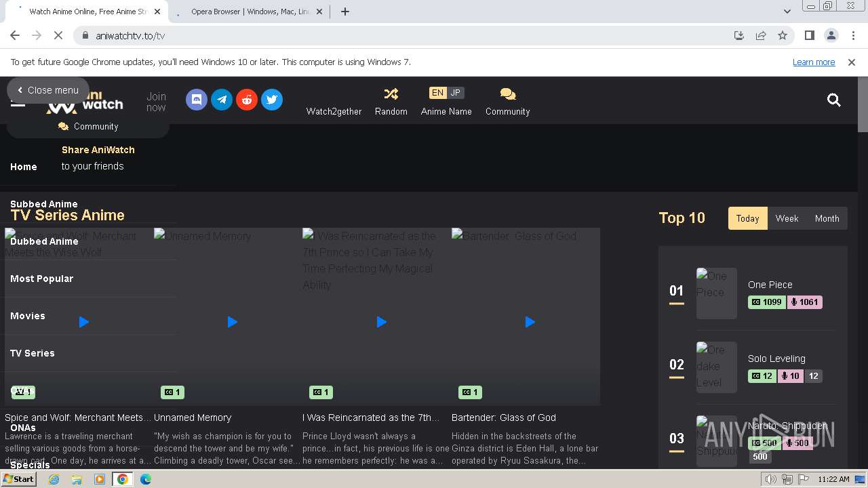Open Subbed Anime menu item
Screen dimensions: 868x488
pos(44,204)
